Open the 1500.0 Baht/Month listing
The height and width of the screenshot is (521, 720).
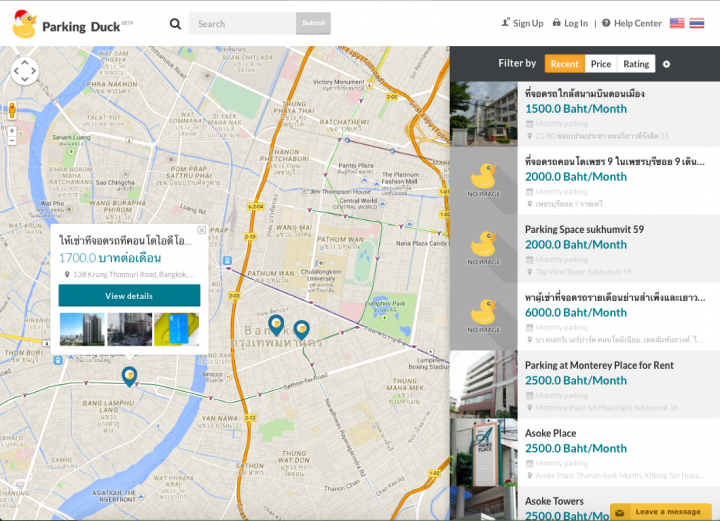[x=585, y=114]
